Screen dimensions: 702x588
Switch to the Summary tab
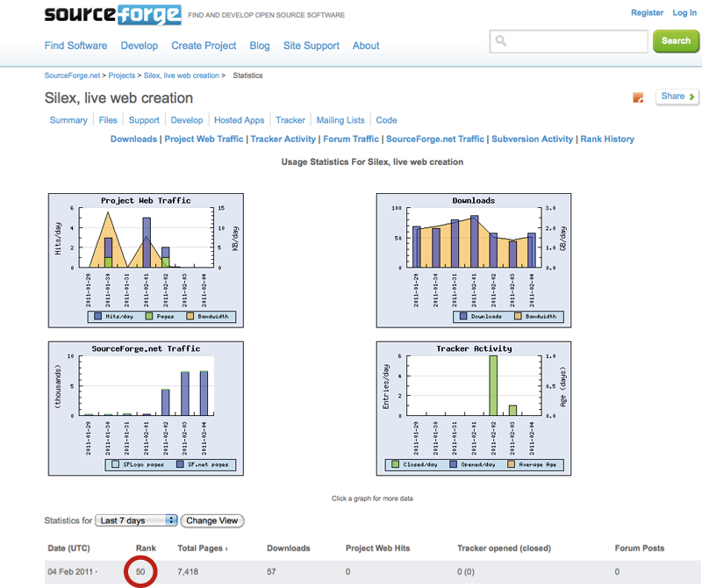68,120
